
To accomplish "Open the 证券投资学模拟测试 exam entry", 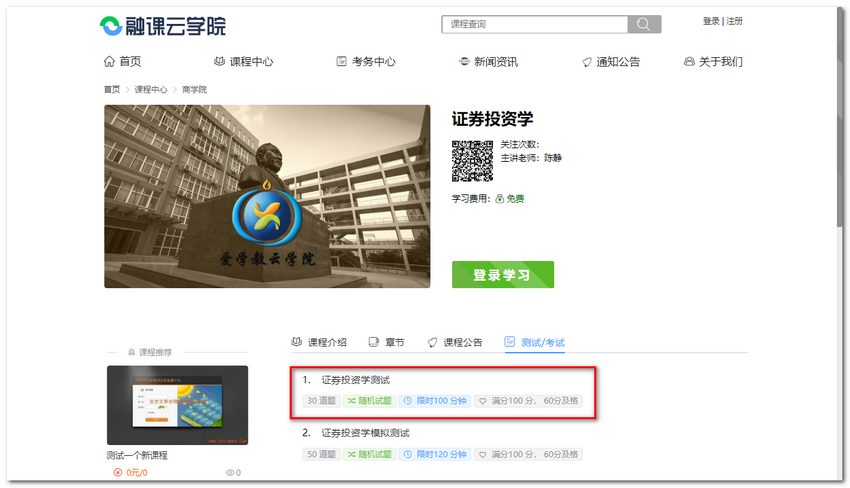I will 365,433.
